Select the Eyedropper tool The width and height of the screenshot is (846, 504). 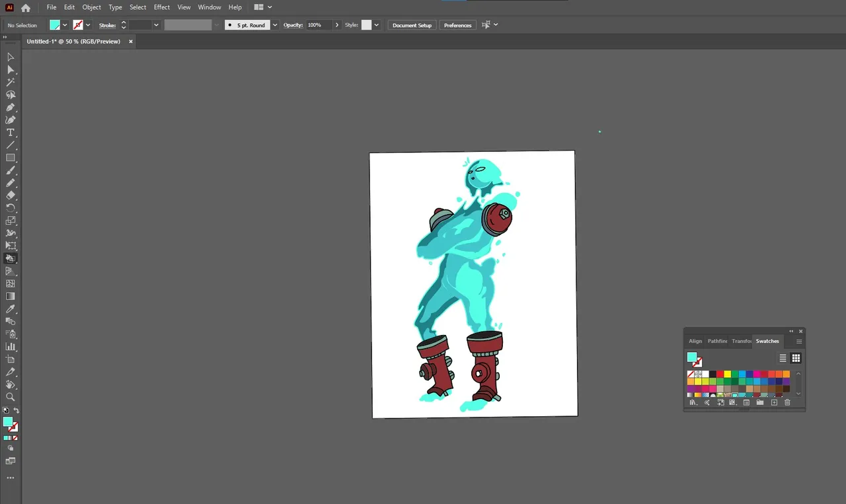pos(11,308)
